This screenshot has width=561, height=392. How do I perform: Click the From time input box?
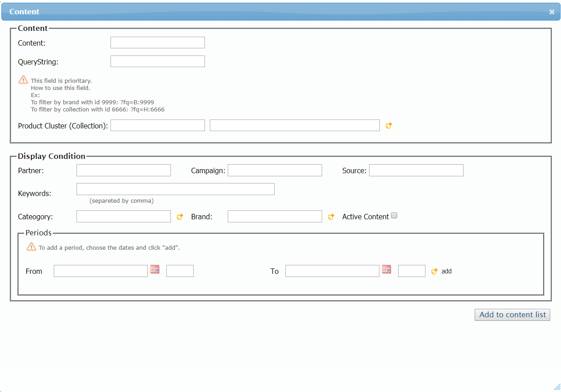[x=180, y=271]
